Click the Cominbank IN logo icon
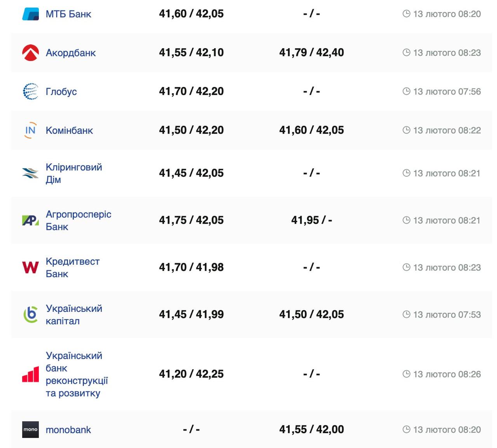This screenshot has width=497, height=448. 30,130
